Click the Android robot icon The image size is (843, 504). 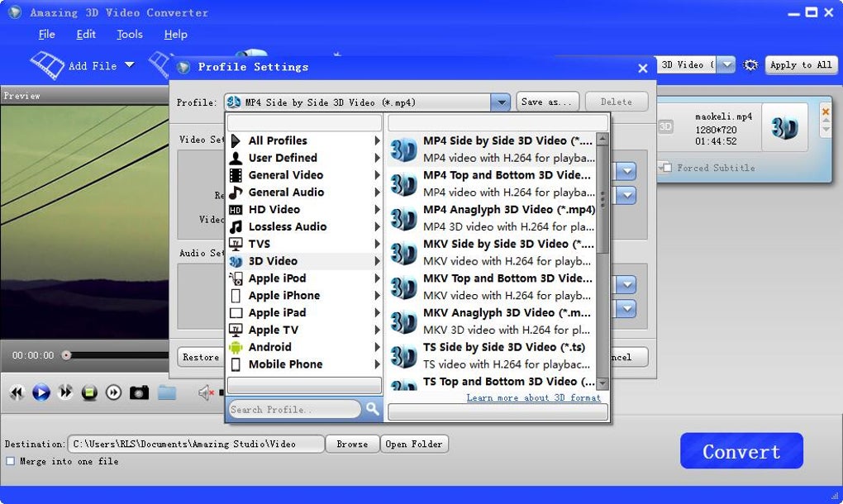tap(236, 347)
